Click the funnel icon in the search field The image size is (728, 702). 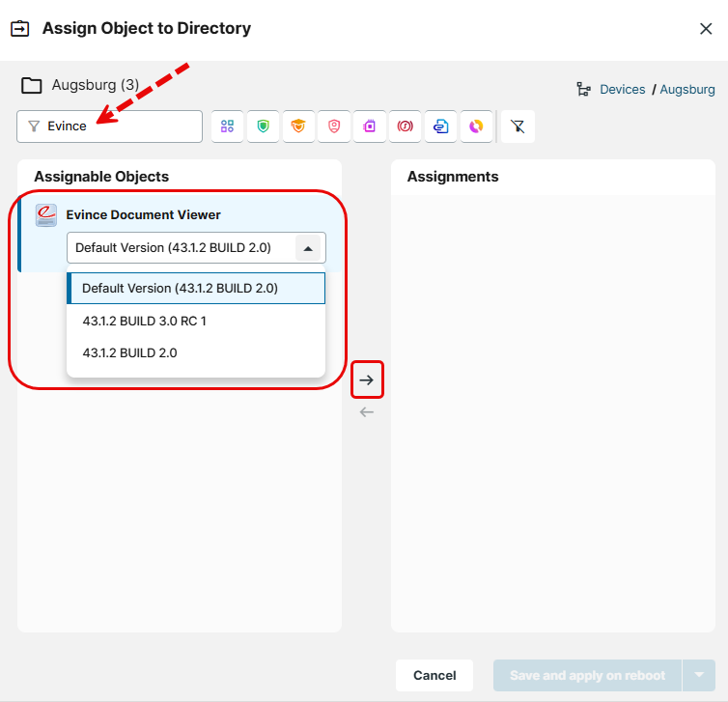[x=34, y=126]
